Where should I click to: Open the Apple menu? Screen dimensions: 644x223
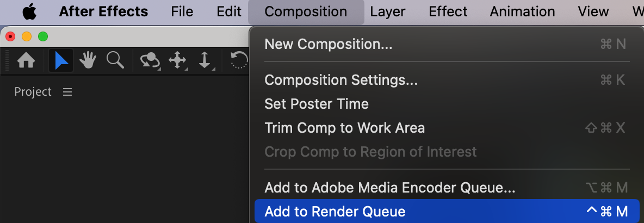[29, 11]
